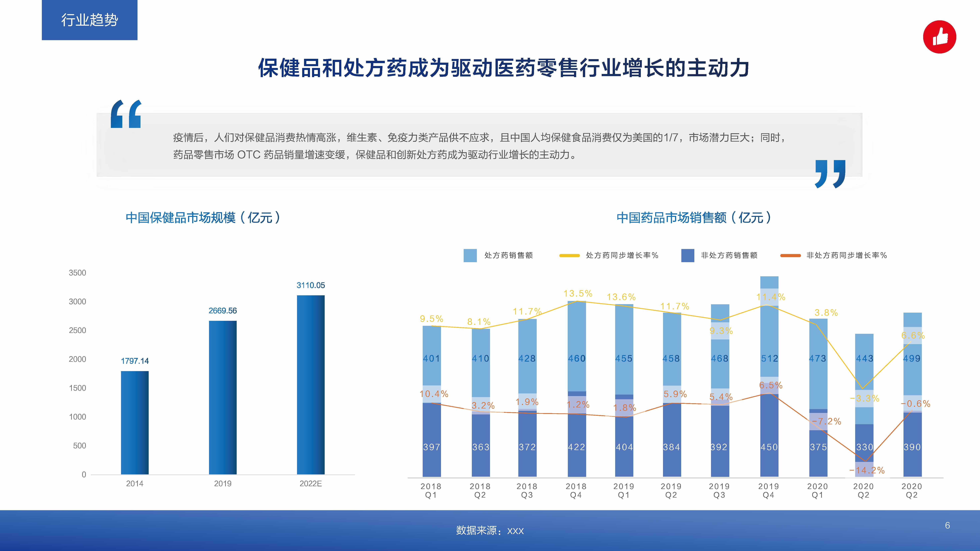Click the yellow 处方药同步增长率% legend line
The image size is (980, 551).
(569, 256)
